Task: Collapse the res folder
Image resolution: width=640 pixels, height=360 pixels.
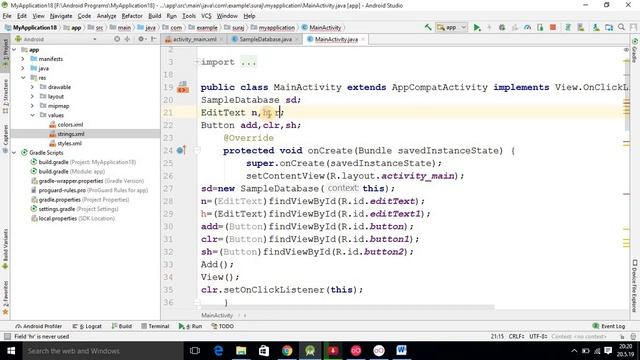Action: 23,78
